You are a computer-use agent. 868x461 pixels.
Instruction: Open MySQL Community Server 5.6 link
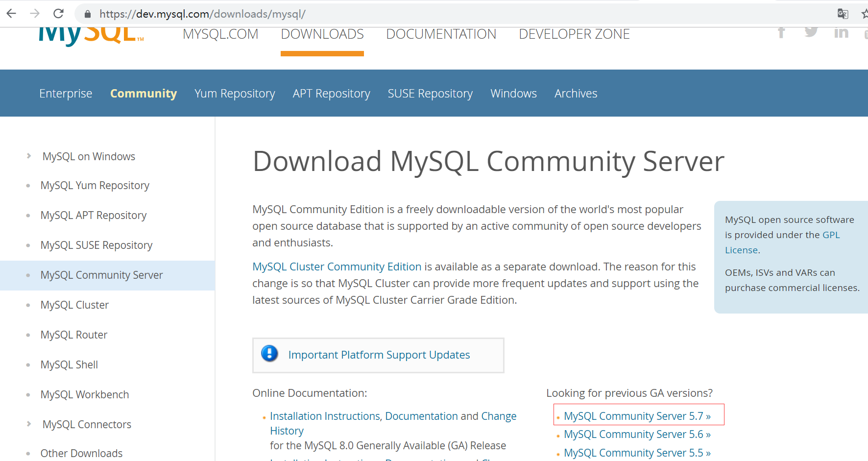click(637, 434)
